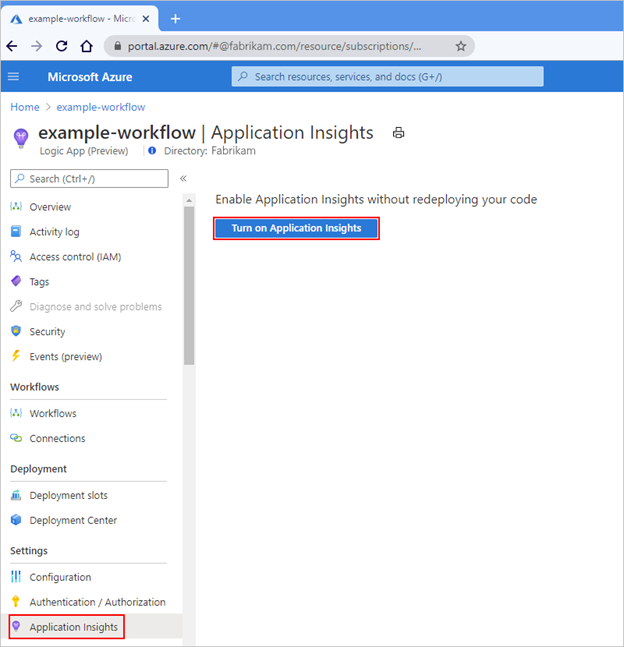Click the Directory: Fabrikam text
The height and width of the screenshot is (647, 624).
point(210,151)
